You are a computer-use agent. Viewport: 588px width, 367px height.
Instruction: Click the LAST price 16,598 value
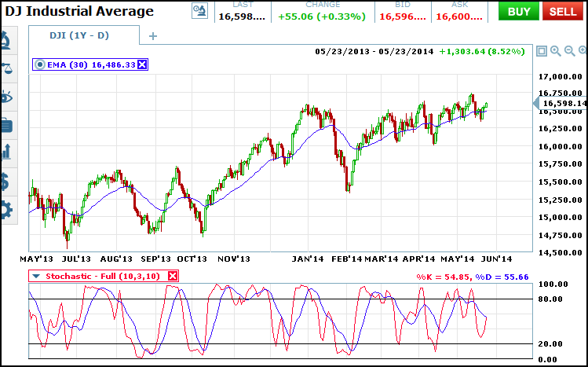click(242, 17)
